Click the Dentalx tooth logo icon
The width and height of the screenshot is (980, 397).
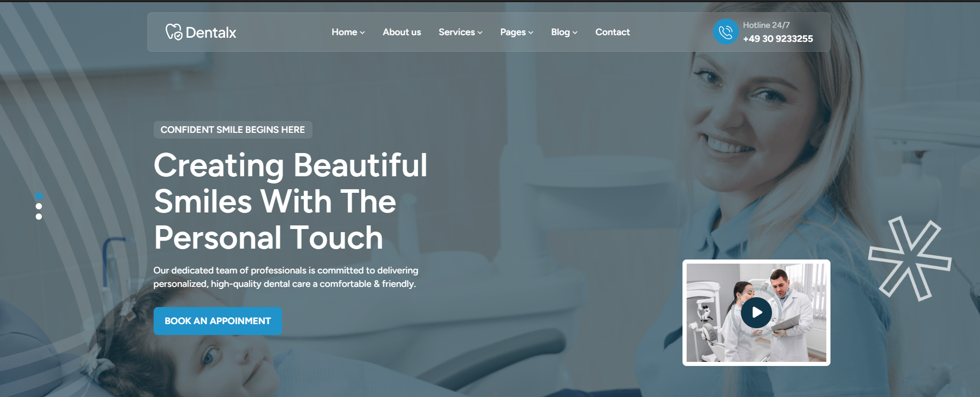pyautogui.click(x=174, y=32)
